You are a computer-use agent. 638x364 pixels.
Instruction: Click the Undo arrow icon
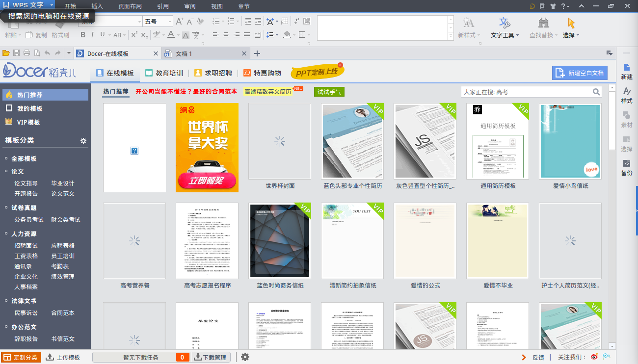point(47,53)
